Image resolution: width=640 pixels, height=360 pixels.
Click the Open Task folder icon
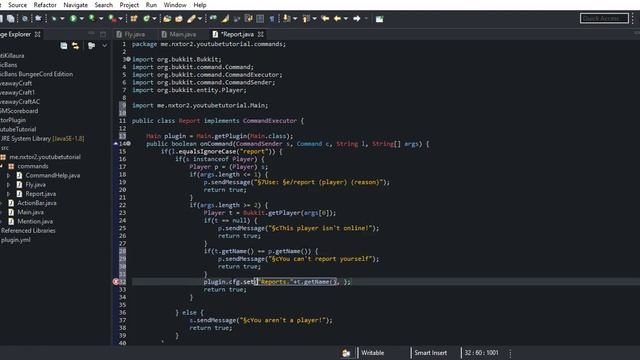[x=179, y=19]
